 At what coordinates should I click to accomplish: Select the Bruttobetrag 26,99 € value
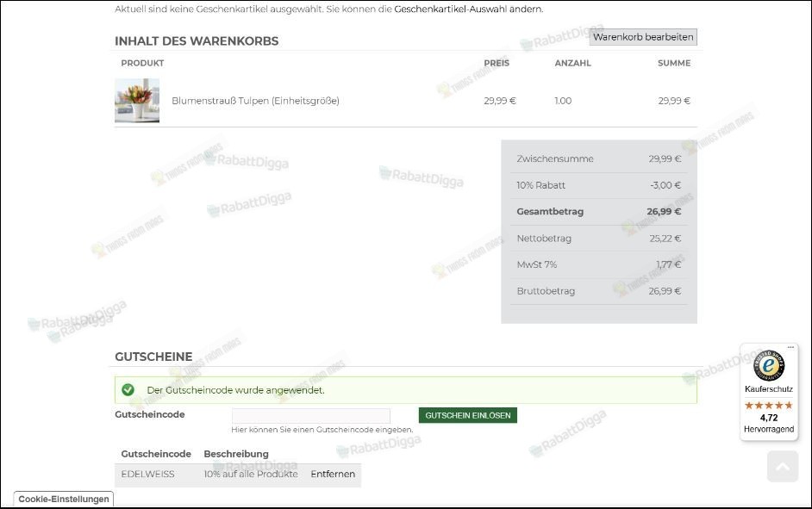[665, 291]
